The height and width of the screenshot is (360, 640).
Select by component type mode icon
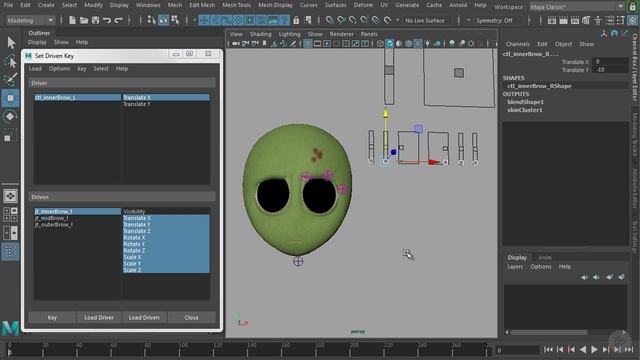tap(175, 20)
